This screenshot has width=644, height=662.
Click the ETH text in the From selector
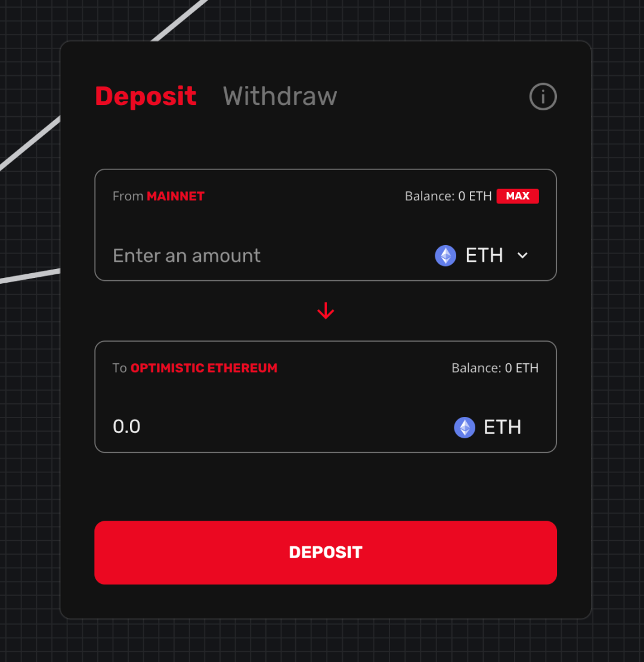(484, 255)
